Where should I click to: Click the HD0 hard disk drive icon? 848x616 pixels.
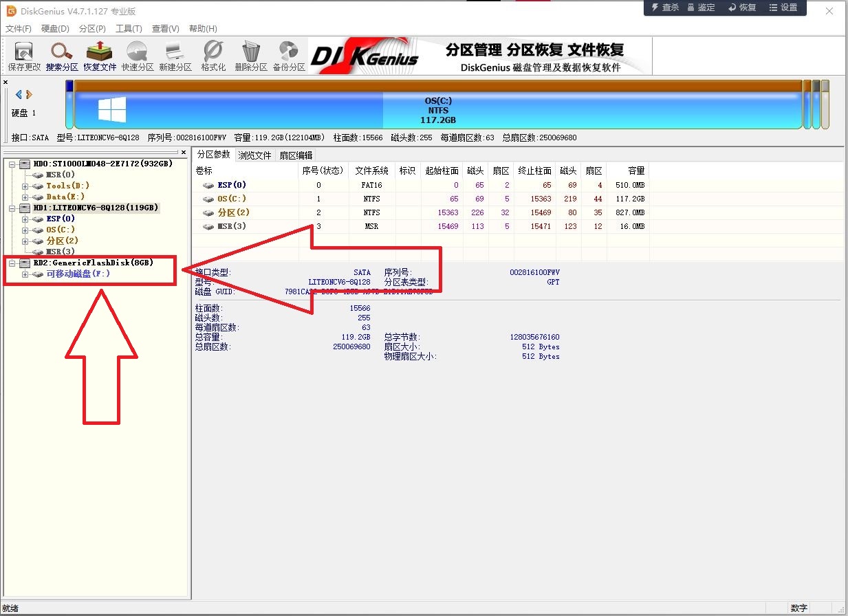point(25,164)
